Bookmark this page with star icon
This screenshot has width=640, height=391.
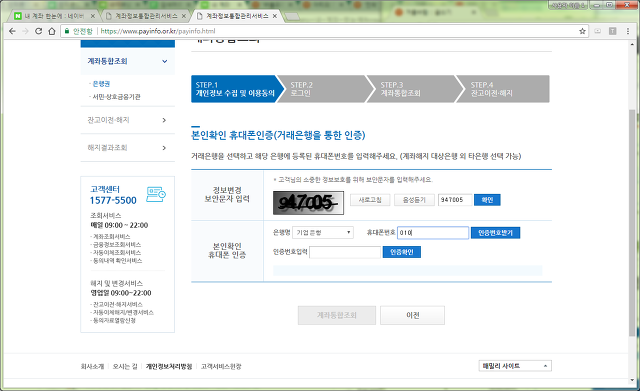point(582,31)
